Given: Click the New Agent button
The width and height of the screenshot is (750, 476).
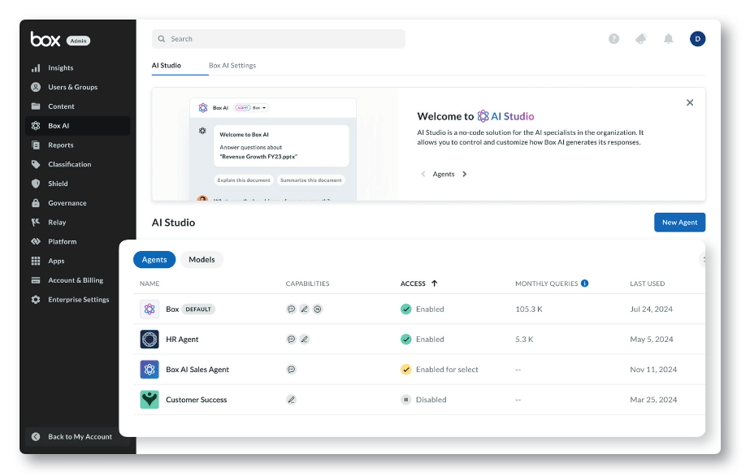Looking at the screenshot, I should pyautogui.click(x=679, y=222).
